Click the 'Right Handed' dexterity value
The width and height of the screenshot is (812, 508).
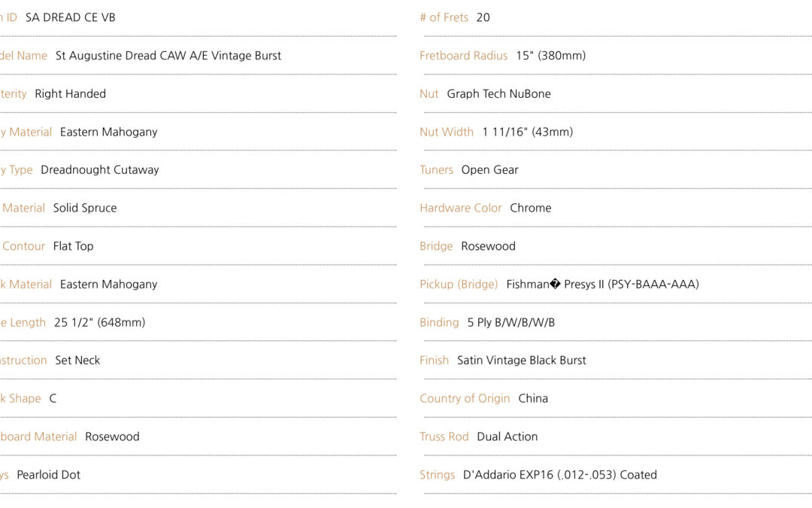coord(71,94)
